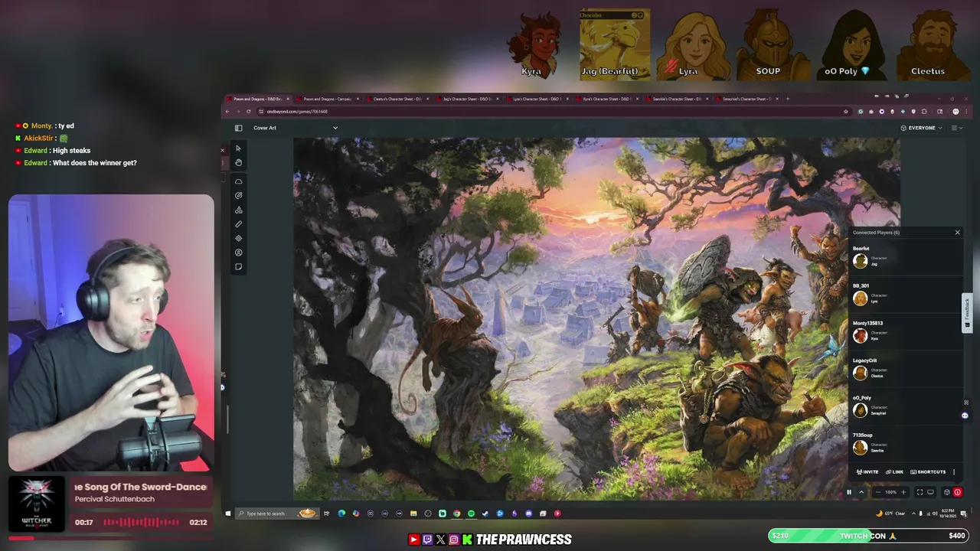Select the hand pan tool
Image resolution: width=980 pixels, height=551 pixels.
point(238,162)
